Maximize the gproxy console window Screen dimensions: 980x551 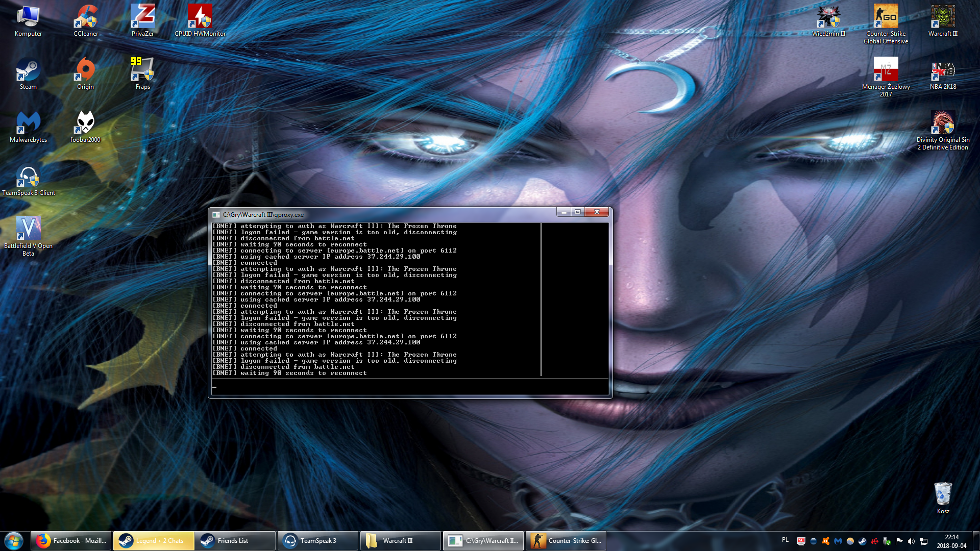pos(578,212)
